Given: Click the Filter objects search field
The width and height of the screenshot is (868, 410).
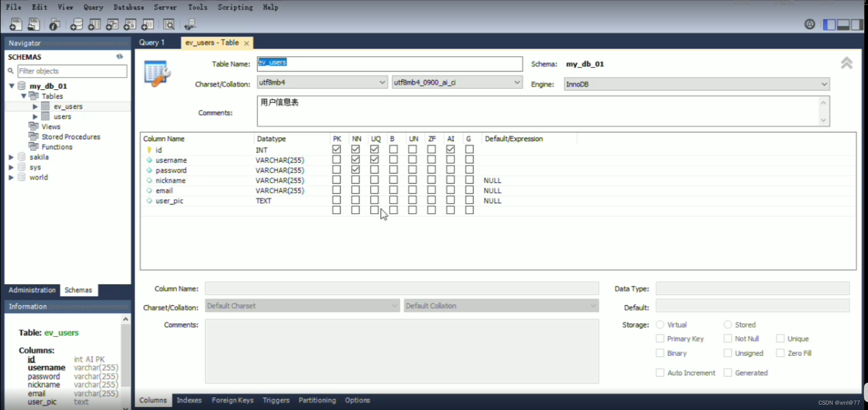Looking at the screenshot, I should coord(72,71).
